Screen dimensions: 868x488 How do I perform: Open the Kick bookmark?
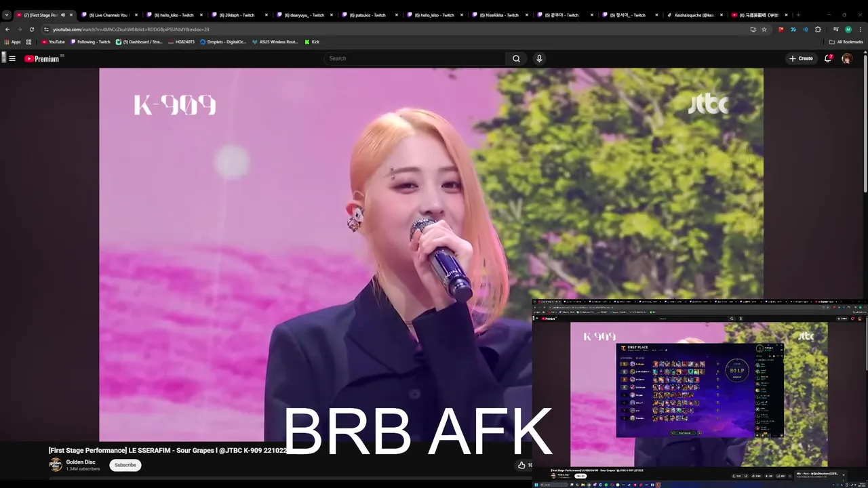pyautogui.click(x=312, y=42)
